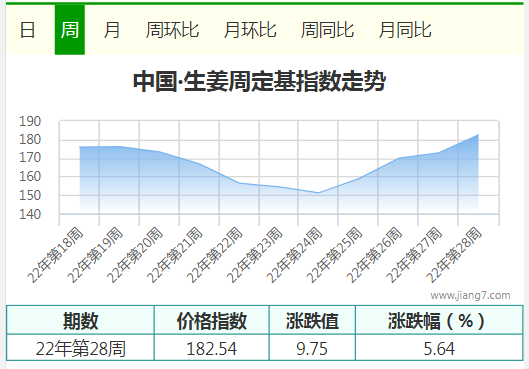This screenshot has height=369, width=529.
Task: Switch to the 日 daily tab
Action: (27, 30)
